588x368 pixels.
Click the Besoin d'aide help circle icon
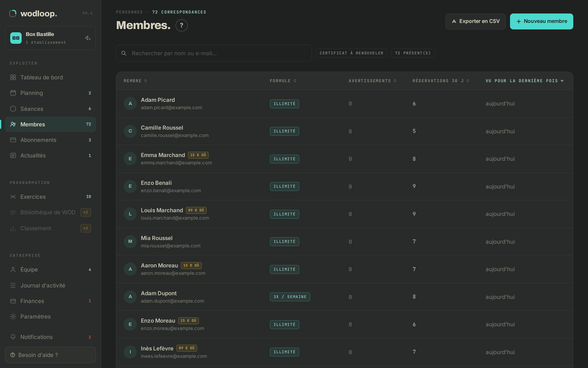pyautogui.click(x=13, y=355)
